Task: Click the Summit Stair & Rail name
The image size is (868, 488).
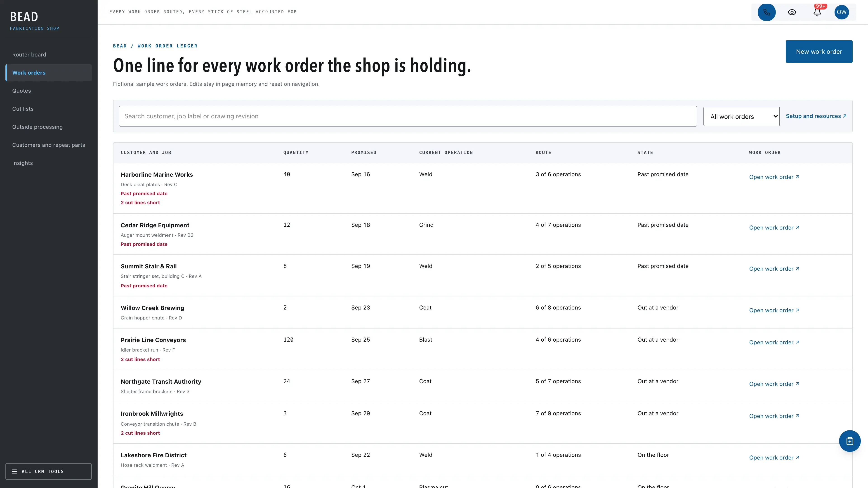Action: click(x=149, y=266)
